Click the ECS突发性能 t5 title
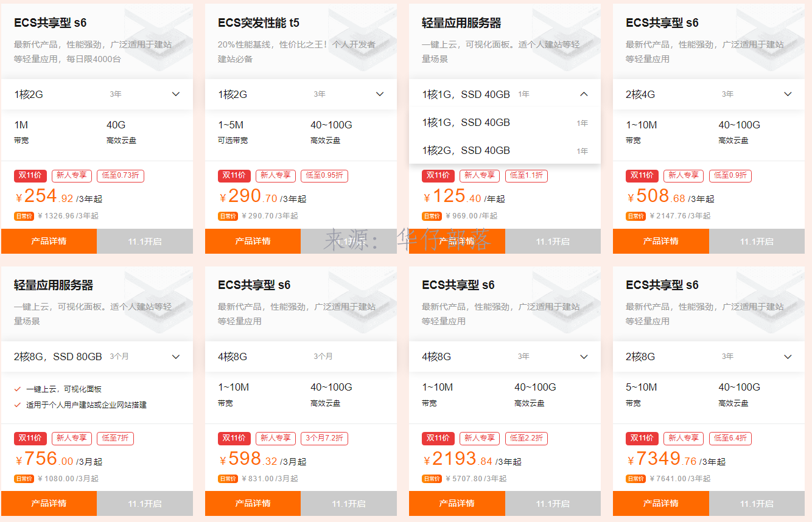Viewport: 812px width, 522px height. click(259, 23)
